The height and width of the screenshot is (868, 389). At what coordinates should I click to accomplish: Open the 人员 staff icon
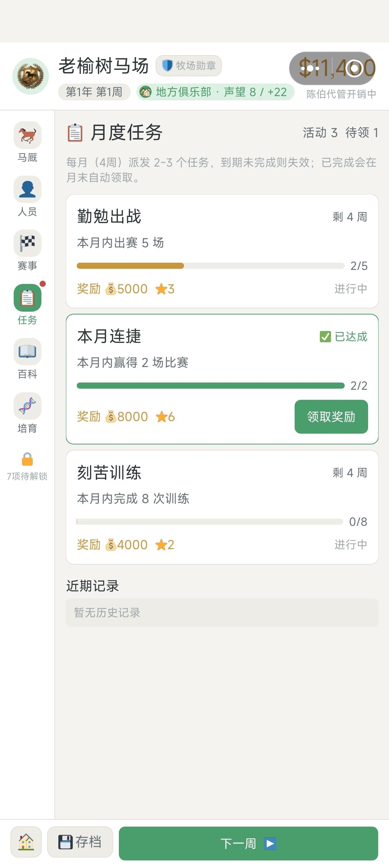27,189
